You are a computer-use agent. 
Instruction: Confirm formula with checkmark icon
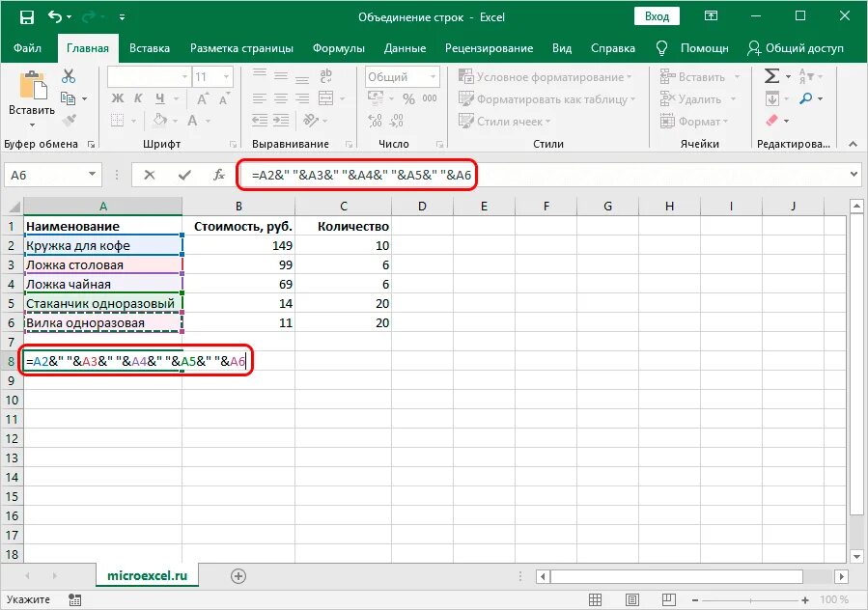(x=184, y=175)
